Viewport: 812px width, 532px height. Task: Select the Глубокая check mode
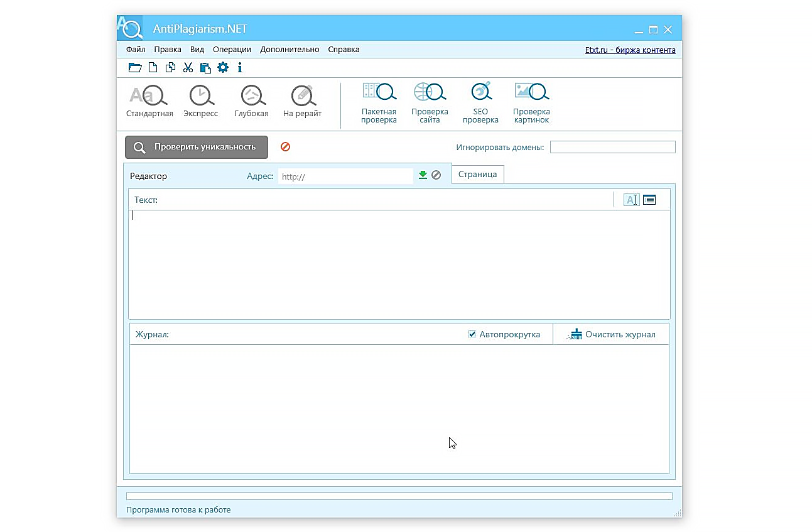coord(251,101)
